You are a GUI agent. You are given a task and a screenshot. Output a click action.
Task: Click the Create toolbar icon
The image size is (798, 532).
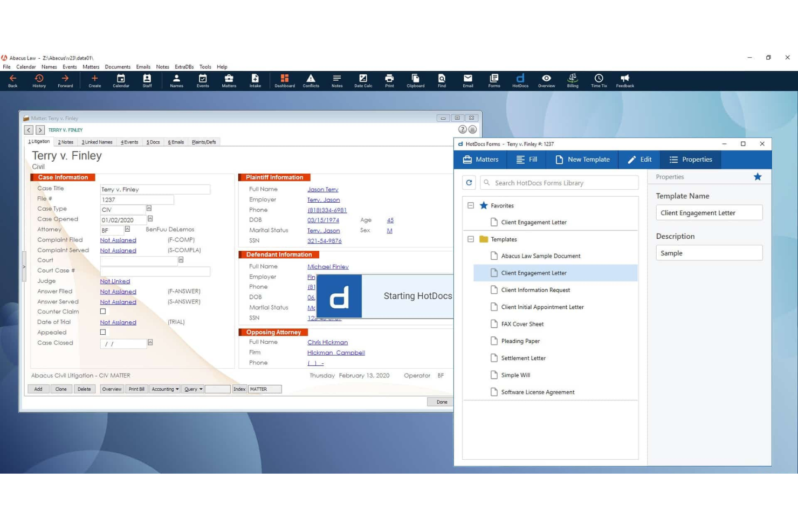pyautogui.click(x=94, y=81)
